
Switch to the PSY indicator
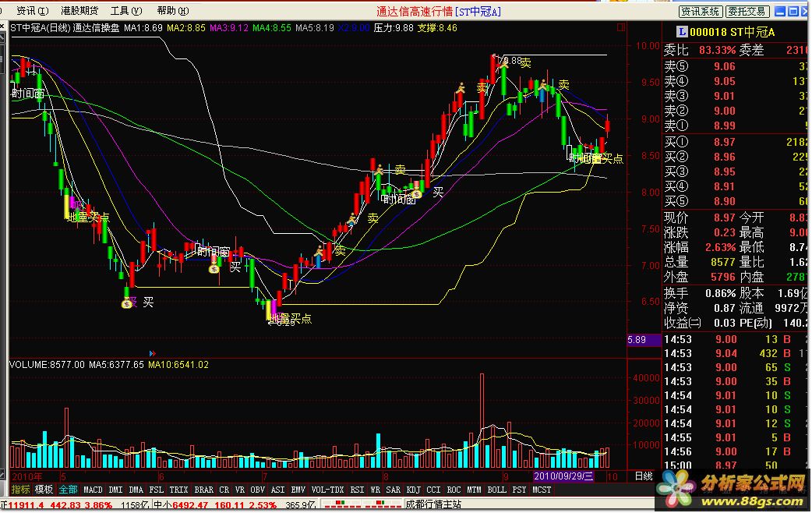520,490
